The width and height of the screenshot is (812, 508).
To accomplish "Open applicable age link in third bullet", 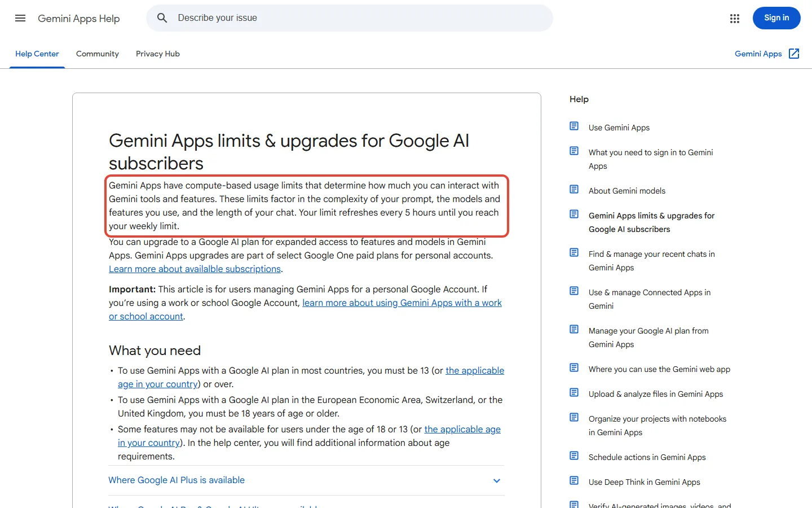I will pos(309,436).
